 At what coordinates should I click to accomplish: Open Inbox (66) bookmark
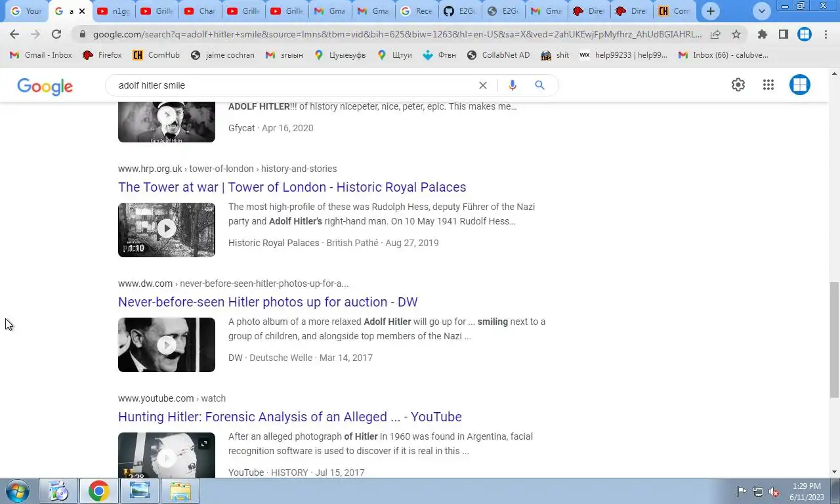point(723,55)
